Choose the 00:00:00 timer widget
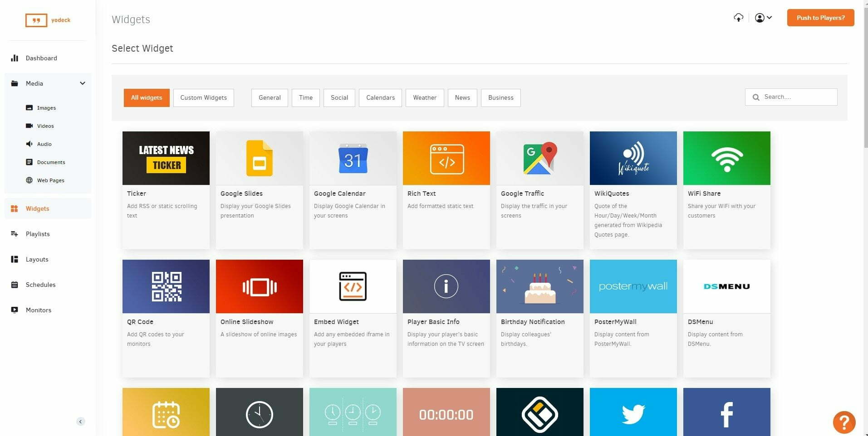This screenshot has height=436, width=868. (446, 412)
